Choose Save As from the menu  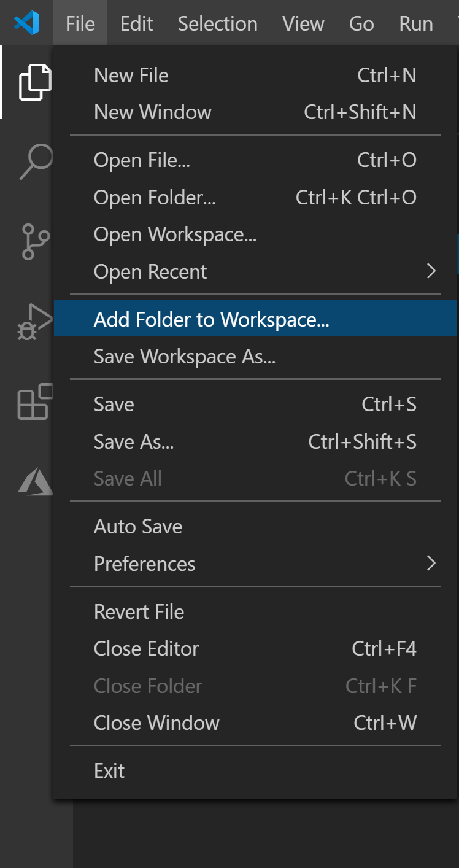pos(134,441)
